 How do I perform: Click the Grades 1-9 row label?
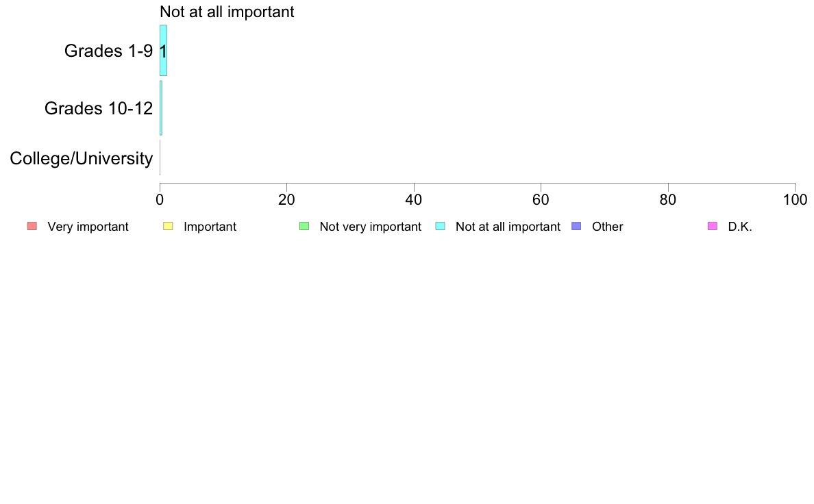[108, 51]
